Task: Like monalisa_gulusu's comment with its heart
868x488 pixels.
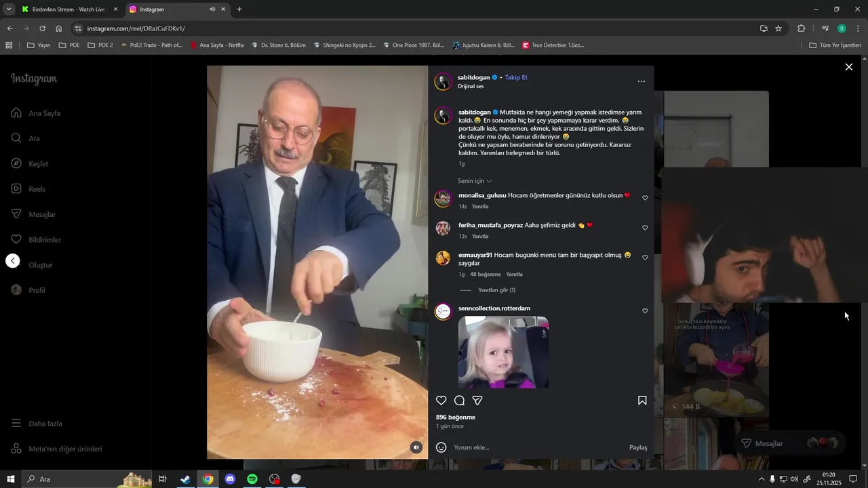Action: click(x=645, y=198)
